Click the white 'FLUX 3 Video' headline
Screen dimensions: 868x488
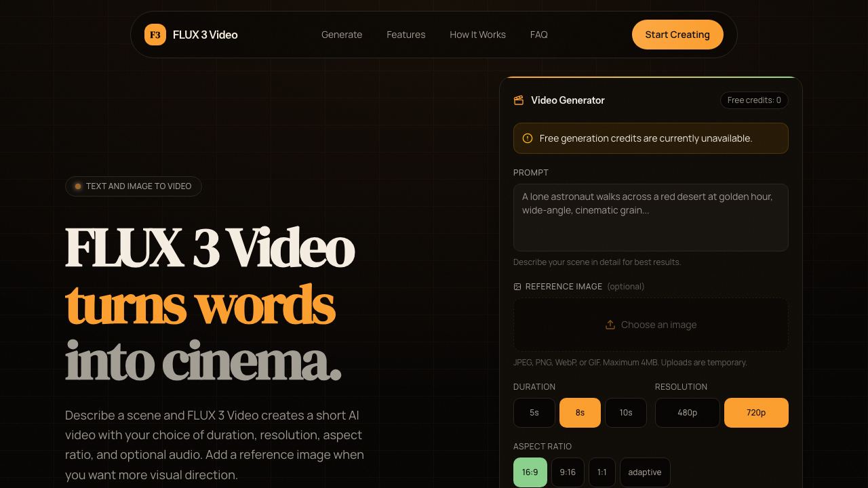(210, 248)
